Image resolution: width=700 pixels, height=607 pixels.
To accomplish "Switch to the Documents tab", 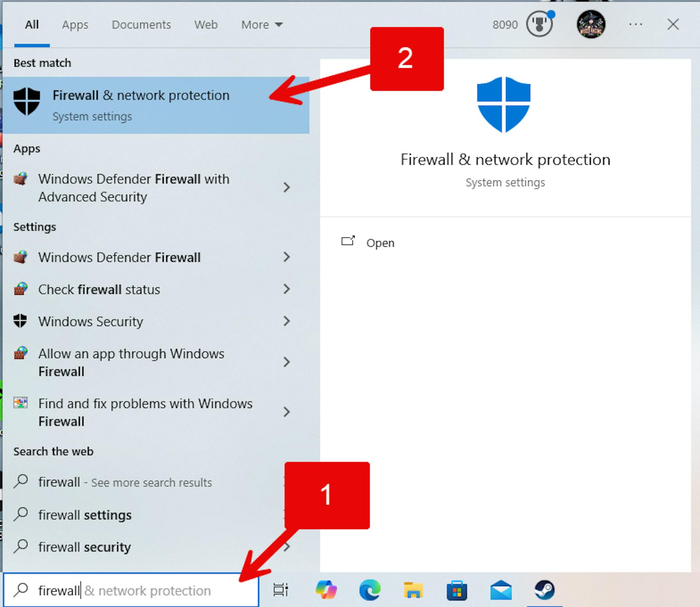I will point(141,25).
